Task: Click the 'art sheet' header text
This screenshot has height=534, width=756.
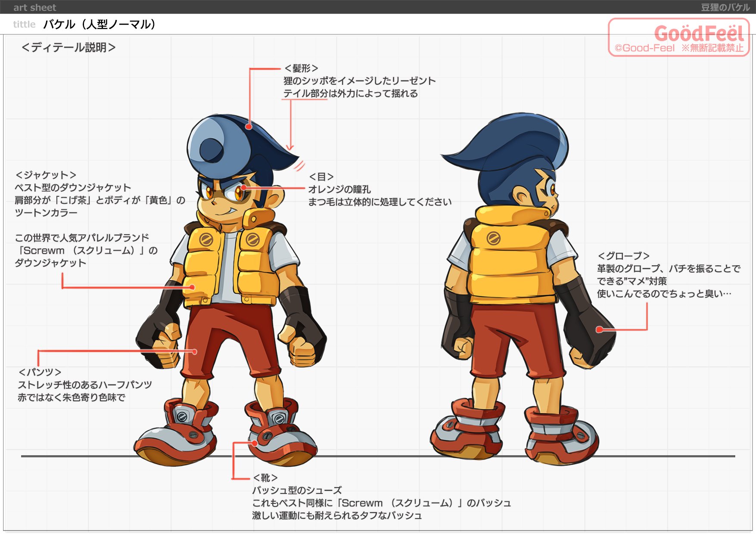Action: tap(34, 7)
